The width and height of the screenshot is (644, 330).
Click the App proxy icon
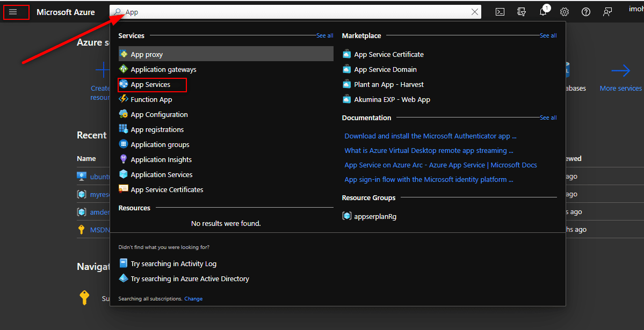pyautogui.click(x=123, y=54)
